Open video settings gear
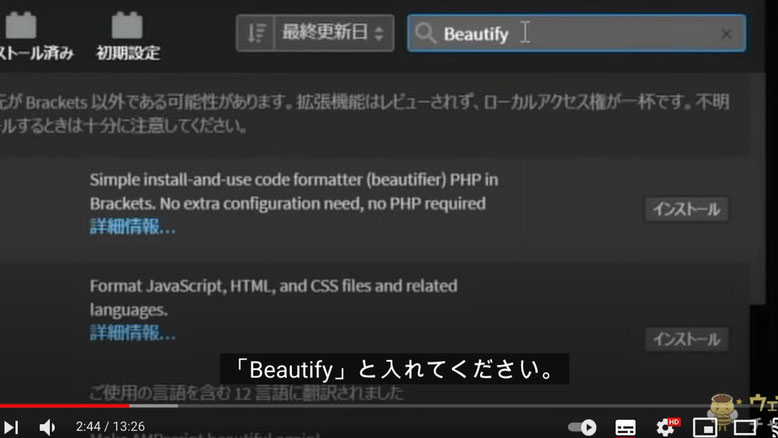Viewport: 778px width, 438px height. pyautogui.click(x=665, y=427)
